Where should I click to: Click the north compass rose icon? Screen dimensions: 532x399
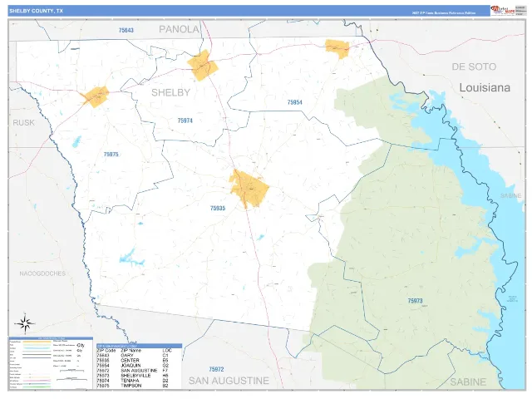25,323
